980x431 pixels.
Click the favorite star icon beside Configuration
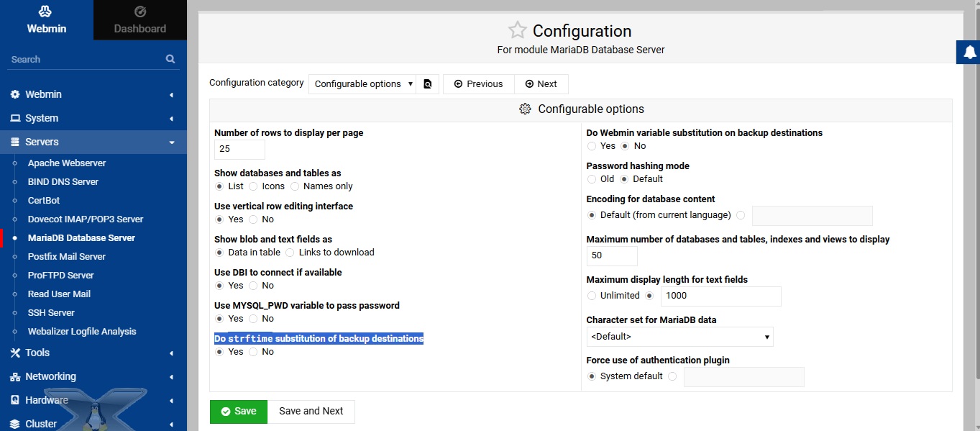(x=517, y=30)
